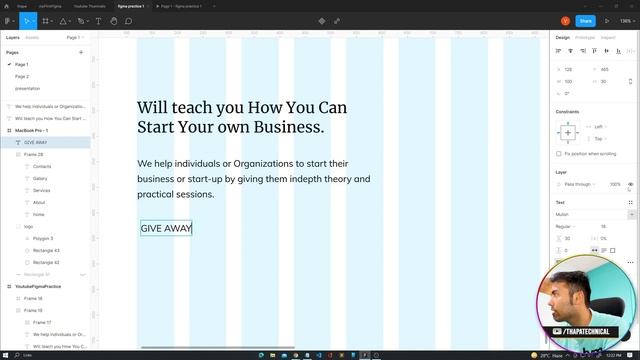640x360 pixels.
Task: Set text auto width resize icon
Action: 595,250
